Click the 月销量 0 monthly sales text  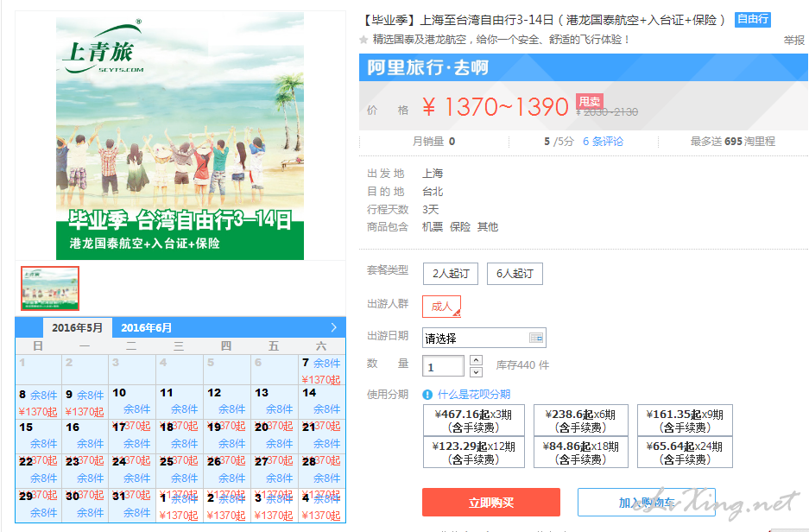433,142
